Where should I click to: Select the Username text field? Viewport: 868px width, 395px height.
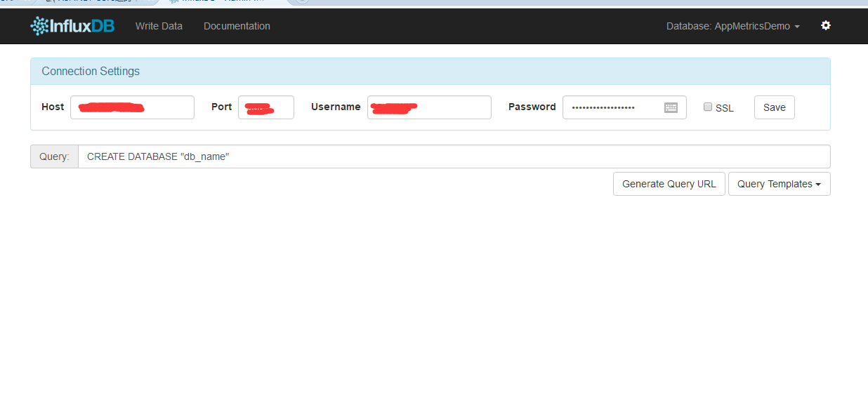tap(428, 107)
